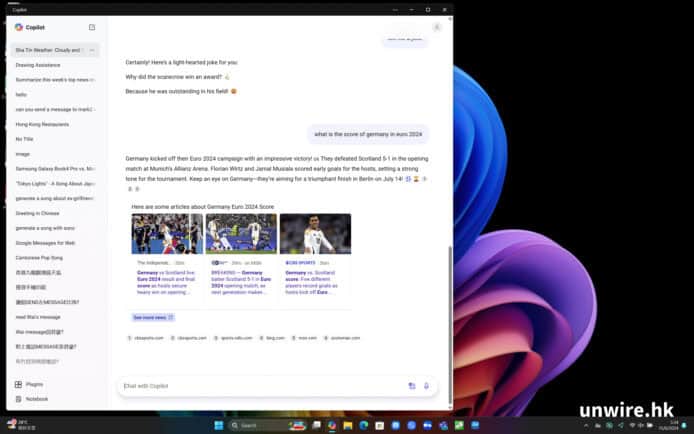Open the bing.com source link
The image size is (694, 434).
[275, 338]
